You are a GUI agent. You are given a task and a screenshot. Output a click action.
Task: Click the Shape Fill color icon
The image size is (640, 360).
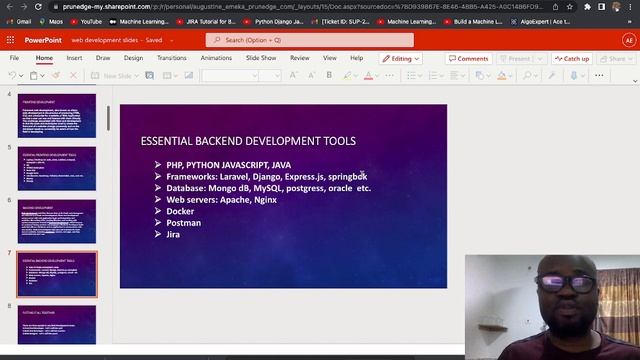pyautogui.click(x=502, y=76)
